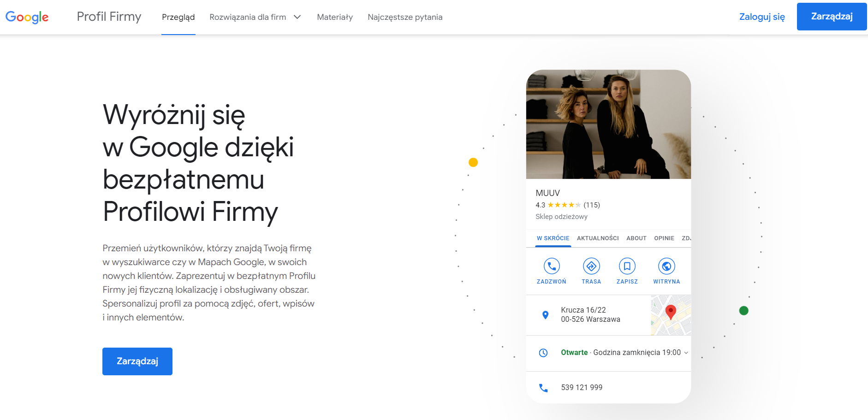Click the 00-526 Warszawa postal line
The width and height of the screenshot is (868, 420).
590,319
